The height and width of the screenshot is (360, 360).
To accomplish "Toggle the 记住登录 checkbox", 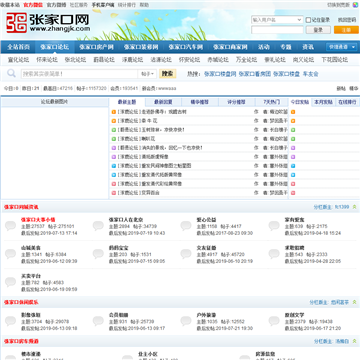I will pyautogui.click(x=308, y=20).
